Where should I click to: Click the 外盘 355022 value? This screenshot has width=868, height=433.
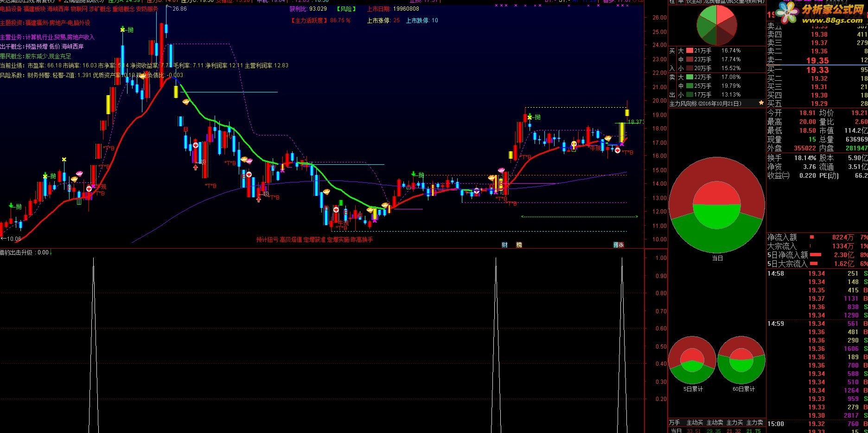(804, 148)
